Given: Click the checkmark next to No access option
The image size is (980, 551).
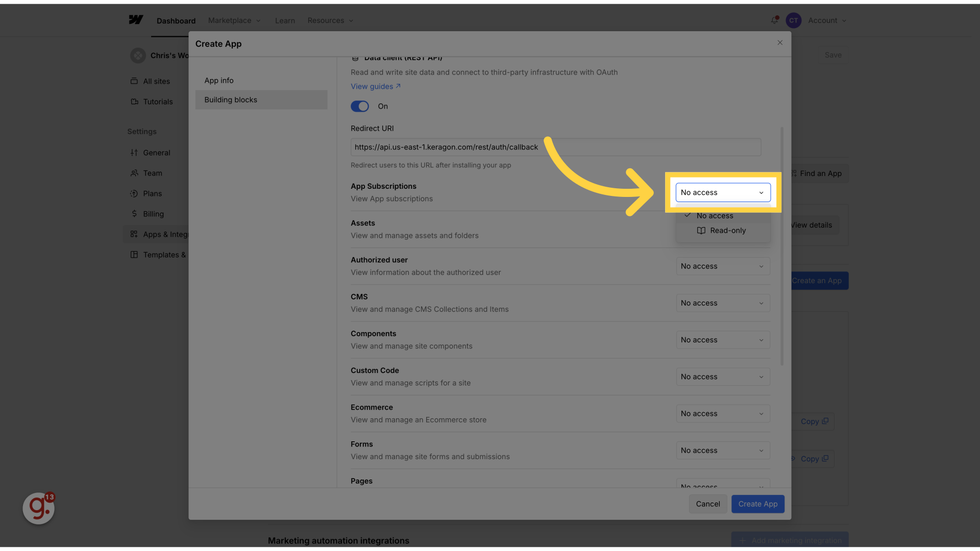Looking at the screenshot, I should 688,215.
